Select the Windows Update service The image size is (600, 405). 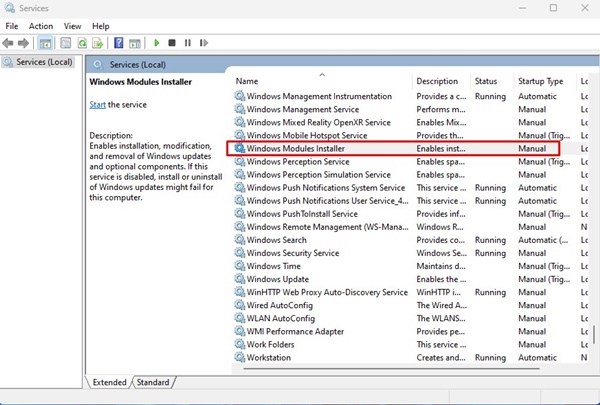pyautogui.click(x=409, y=279)
